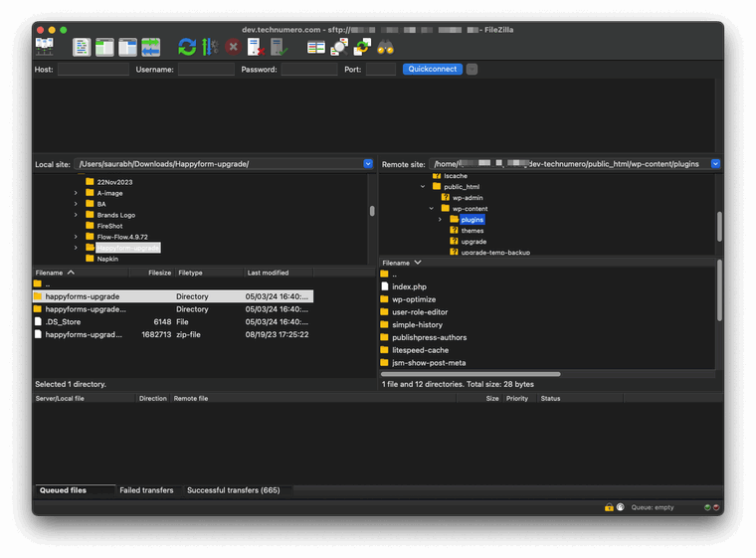Go to remote parent directory (..)
756x558 pixels.
tap(394, 275)
